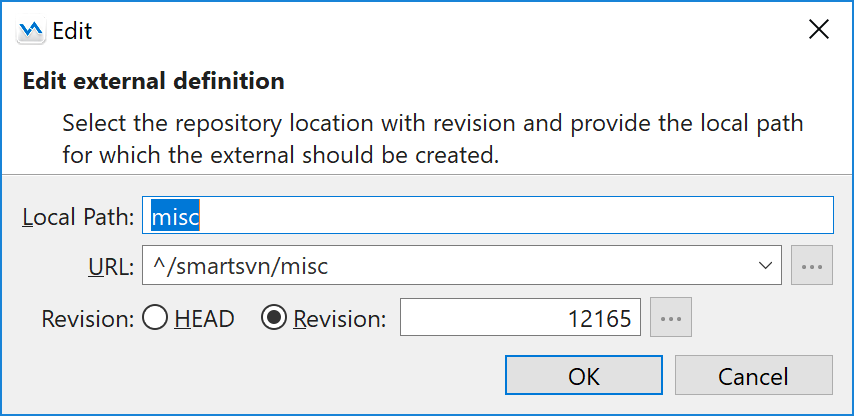
Task: Close the Edit dialog with X
Action: (818, 30)
